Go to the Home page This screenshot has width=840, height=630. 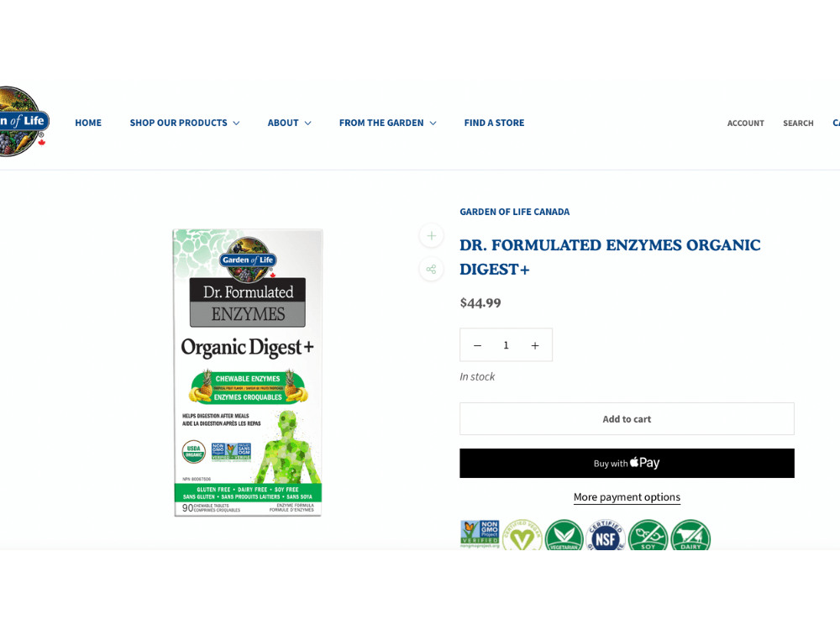point(88,123)
